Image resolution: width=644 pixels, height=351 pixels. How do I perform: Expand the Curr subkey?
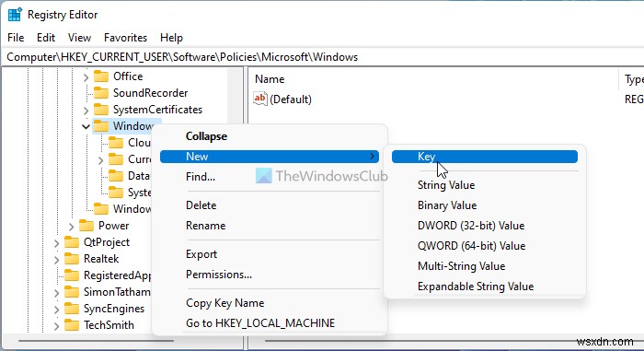[x=100, y=160]
